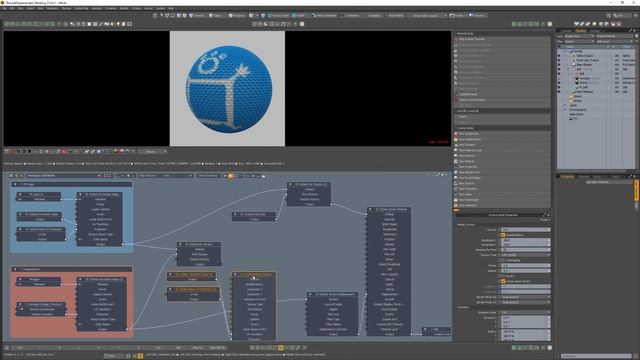
Task: Click the orange icon in bottom status bar
Action: (140, 356)
